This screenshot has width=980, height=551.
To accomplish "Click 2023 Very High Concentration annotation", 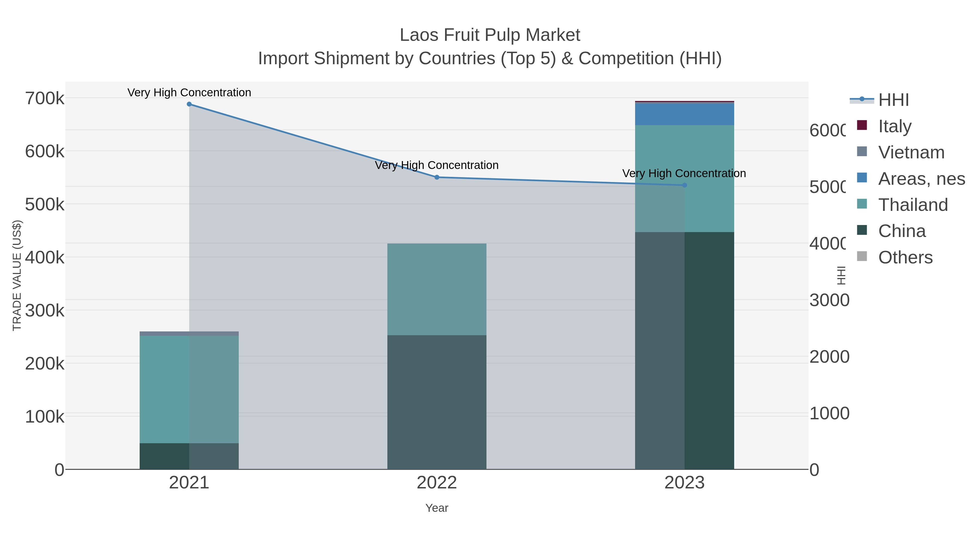I will 684,173.
